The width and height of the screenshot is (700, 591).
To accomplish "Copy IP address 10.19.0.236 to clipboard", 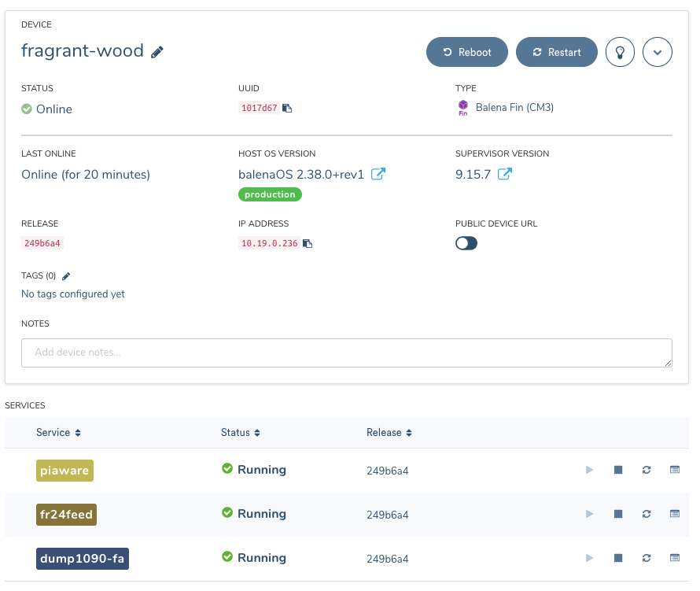I will coord(308,243).
